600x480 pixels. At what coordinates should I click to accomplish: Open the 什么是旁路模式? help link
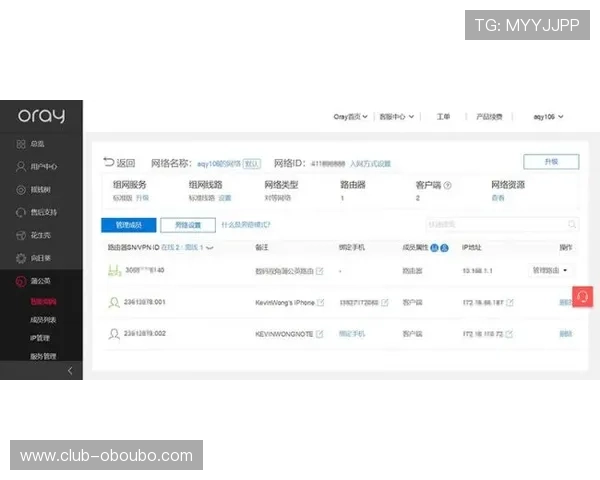(246, 225)
